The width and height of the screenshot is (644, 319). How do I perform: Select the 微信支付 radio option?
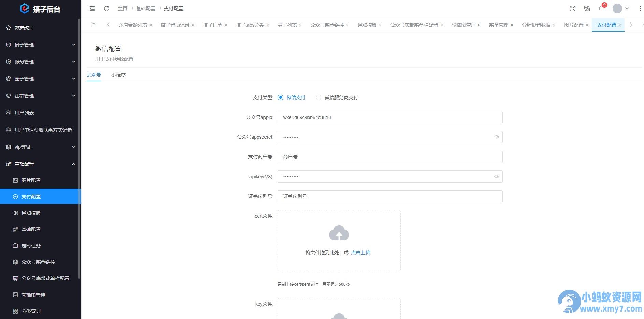pyautogui.click(x=281, y=97)
